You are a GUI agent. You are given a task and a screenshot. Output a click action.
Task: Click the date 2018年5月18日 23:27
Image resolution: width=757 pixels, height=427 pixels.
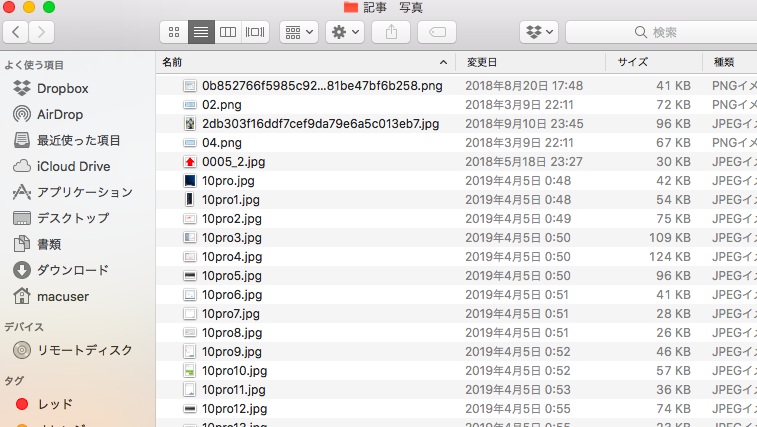tap(524, 161)
